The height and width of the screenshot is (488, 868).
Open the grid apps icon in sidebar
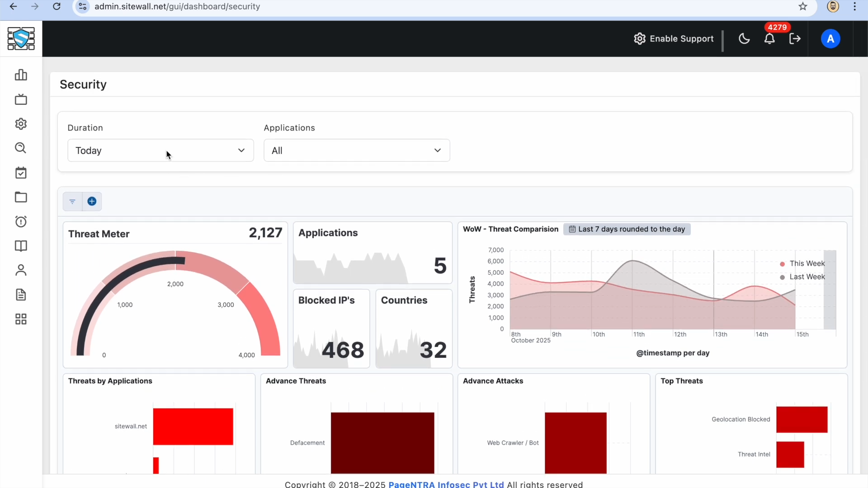(21, 319)
